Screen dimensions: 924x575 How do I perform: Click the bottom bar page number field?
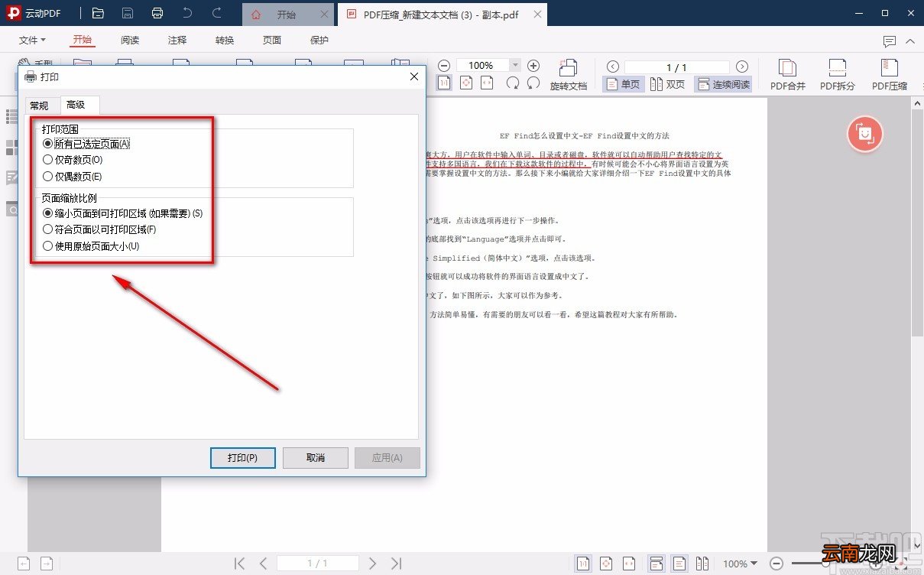[317, 564]
